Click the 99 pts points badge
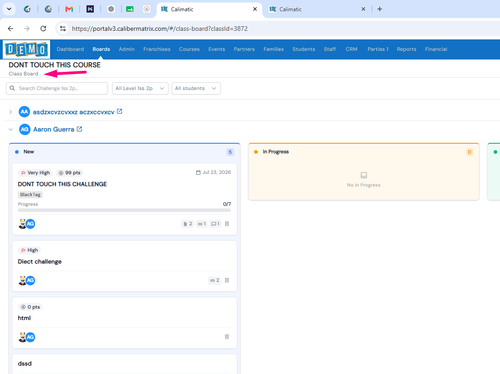Image resolution: width=500 pixels, height=374 pixels. [x=70, y=173]
